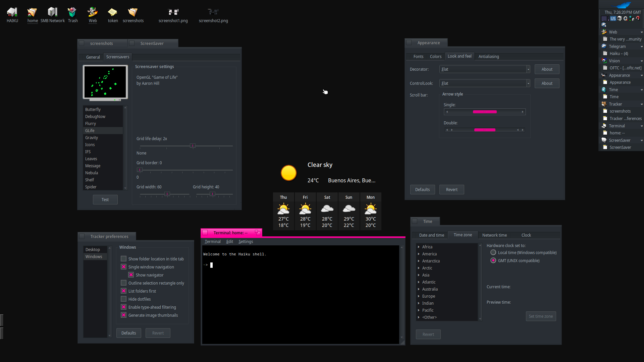Launch the Web desktop icon
The width and height of the screenshot is (644, 362).
click(93, 12)
